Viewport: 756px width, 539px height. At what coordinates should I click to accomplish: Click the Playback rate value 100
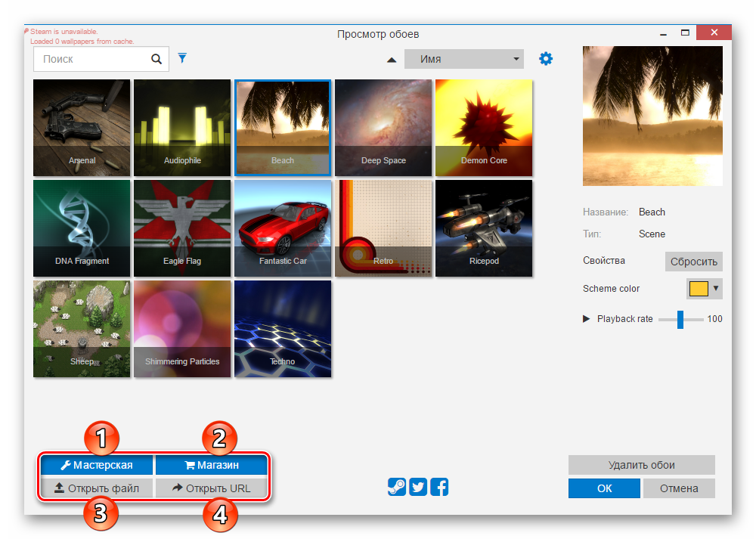tap(714, 319)
